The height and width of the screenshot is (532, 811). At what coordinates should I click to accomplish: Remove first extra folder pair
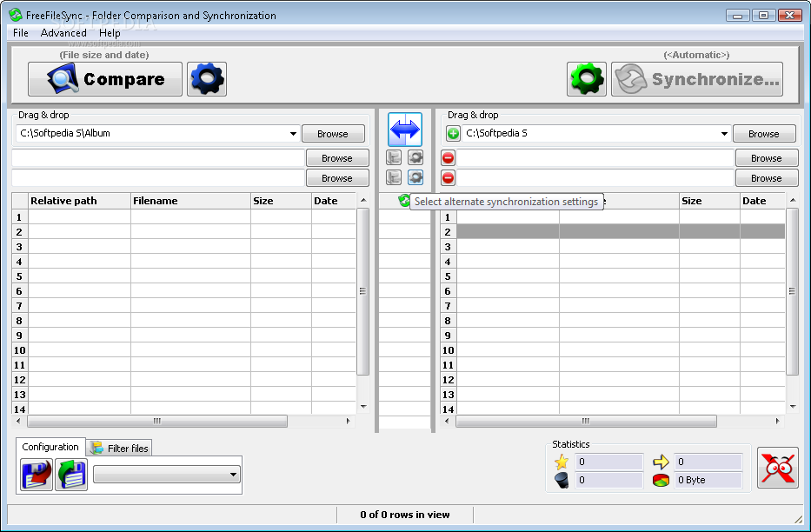point(448,157)
